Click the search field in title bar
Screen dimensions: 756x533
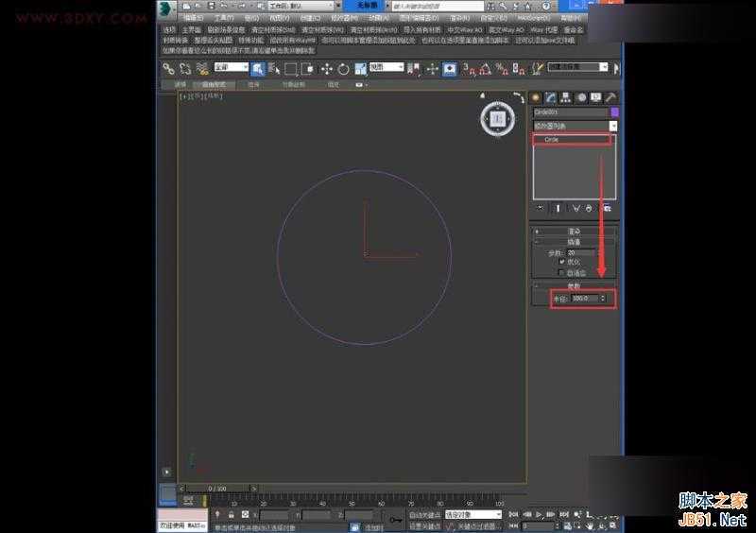[x=438, y=6]
